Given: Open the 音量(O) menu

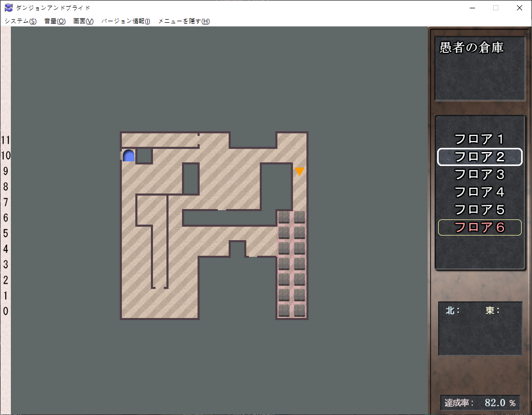Looking at the screenshot, I should point(54,21).
